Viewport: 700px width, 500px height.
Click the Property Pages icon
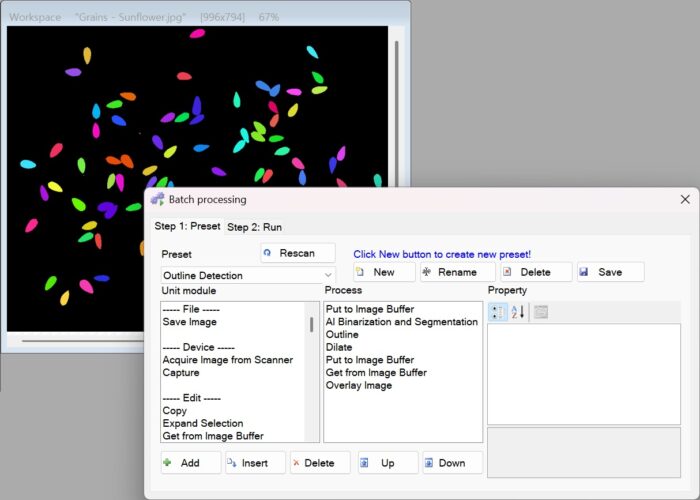tap(541, 312)
